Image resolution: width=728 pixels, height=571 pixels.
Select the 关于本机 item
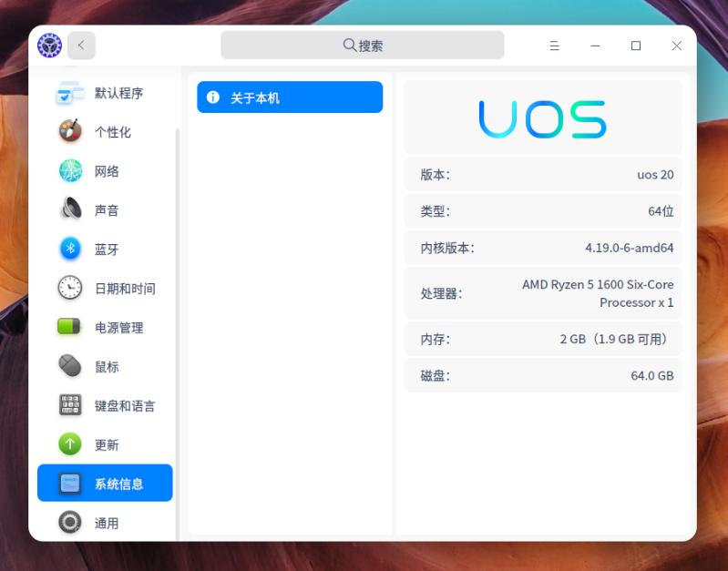click(x=290, y=97)
